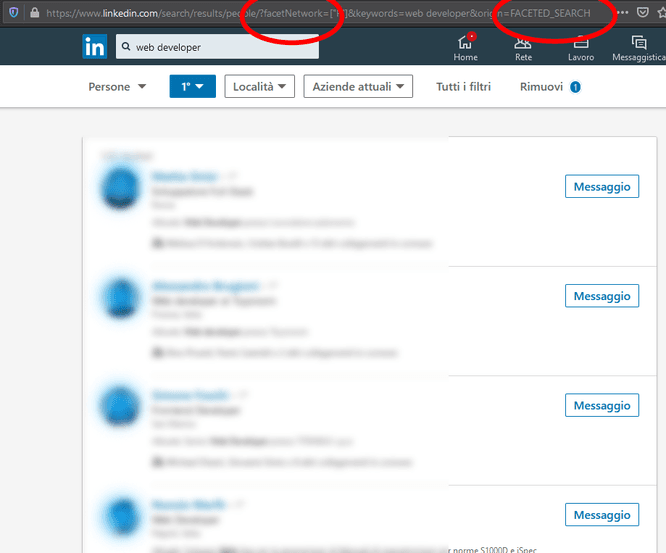Click the padlock site info icon

(35, 13)
